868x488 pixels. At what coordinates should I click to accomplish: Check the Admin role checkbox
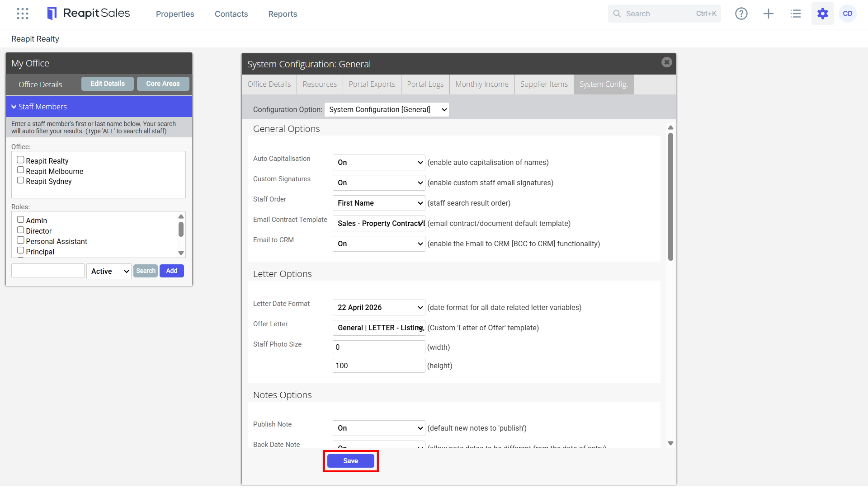pos(20,220)
